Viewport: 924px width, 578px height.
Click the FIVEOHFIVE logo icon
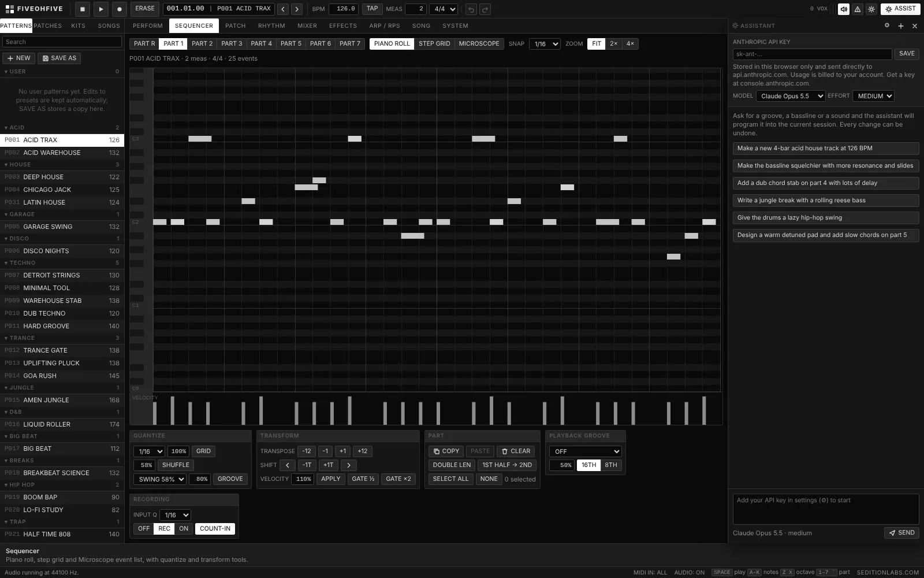[9, 9]
